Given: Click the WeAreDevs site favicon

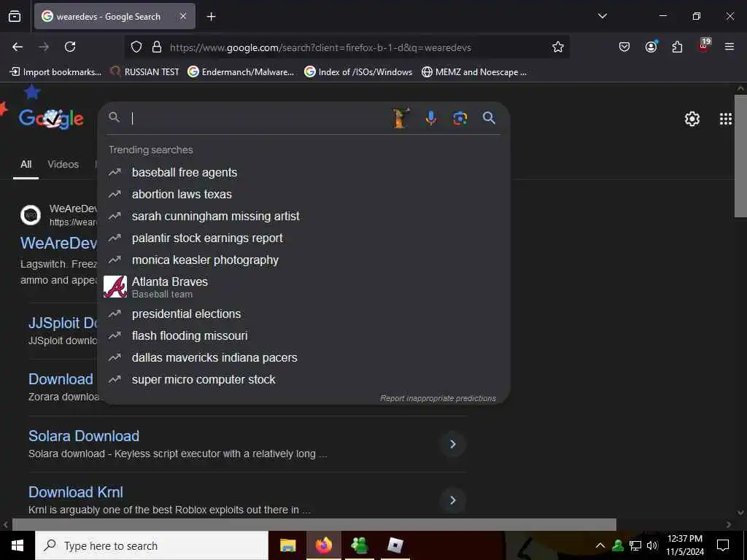Looking at the screenshot, I should point(31,215).
